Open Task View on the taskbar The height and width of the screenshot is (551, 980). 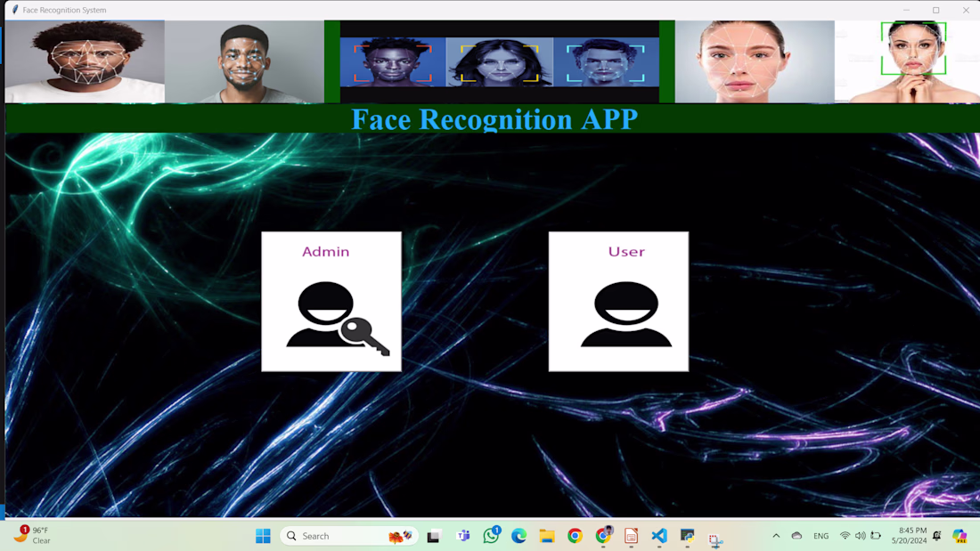pyautogui.click(x=434, y=536)
